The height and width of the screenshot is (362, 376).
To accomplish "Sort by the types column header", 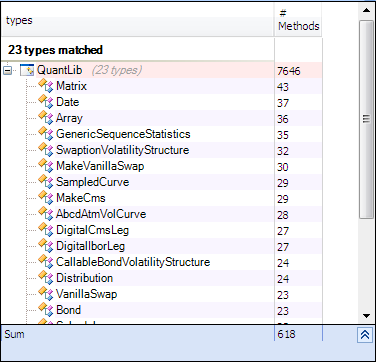I will point(137,20).
